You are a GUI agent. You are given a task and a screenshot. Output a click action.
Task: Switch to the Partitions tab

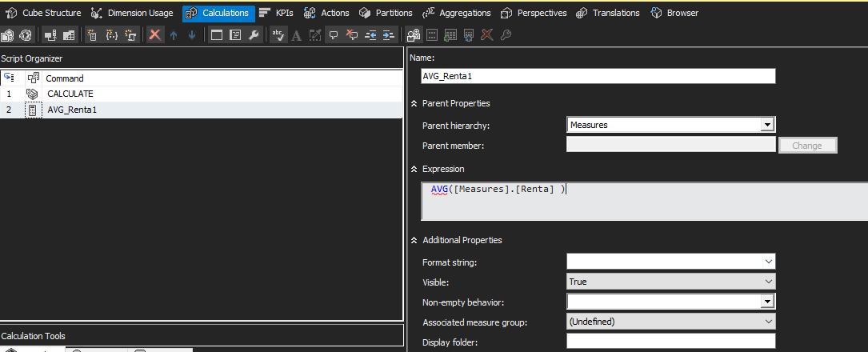[x=386, y=13]
